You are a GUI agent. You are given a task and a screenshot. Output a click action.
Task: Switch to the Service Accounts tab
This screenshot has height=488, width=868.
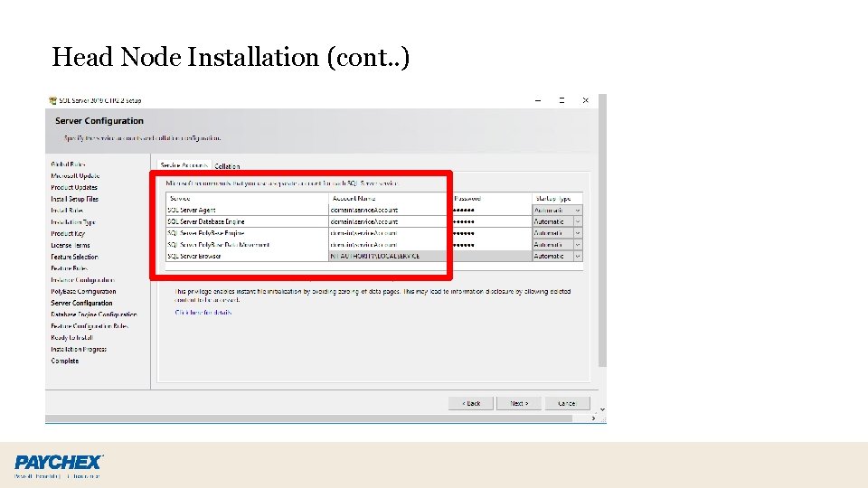click(x=184, y=165)
